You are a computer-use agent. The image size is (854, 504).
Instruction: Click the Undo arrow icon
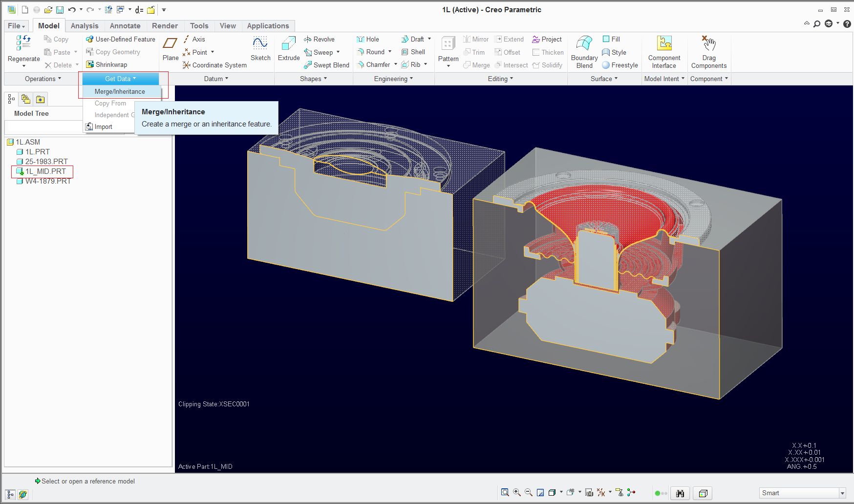(72, 10)
